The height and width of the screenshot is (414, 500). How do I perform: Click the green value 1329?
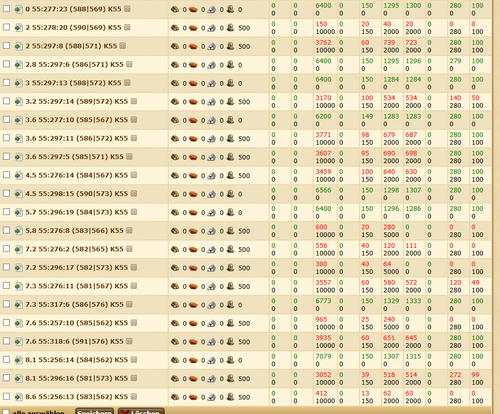point(391,301)
